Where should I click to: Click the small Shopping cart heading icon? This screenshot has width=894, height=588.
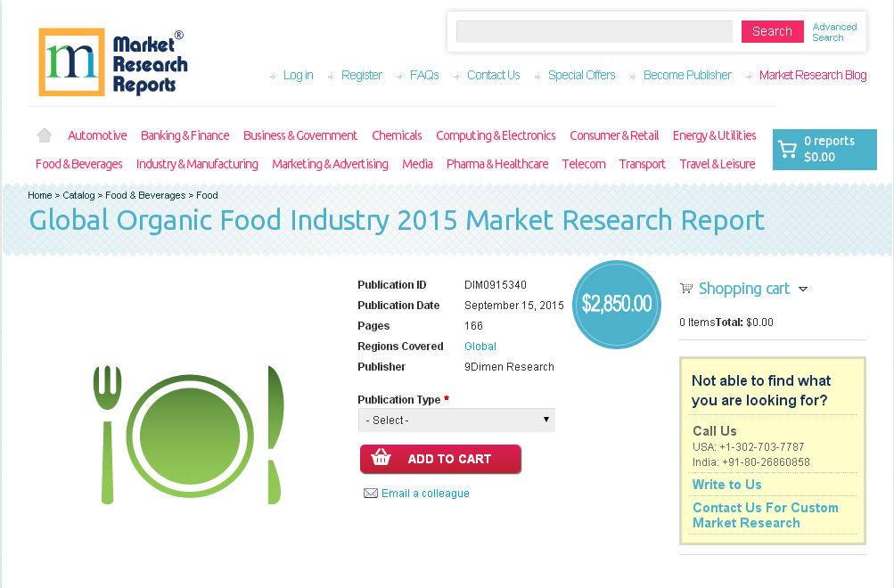[x=686, y=289]
